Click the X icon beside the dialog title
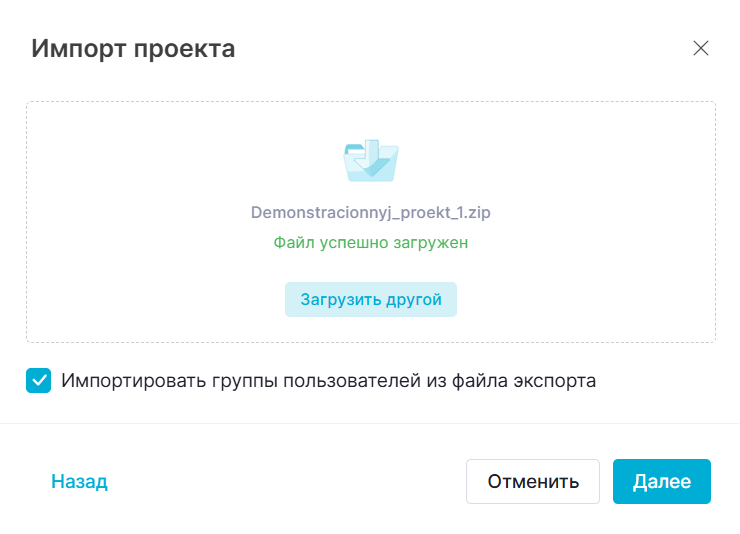740x534 pixels. click(x=701, y=48)
